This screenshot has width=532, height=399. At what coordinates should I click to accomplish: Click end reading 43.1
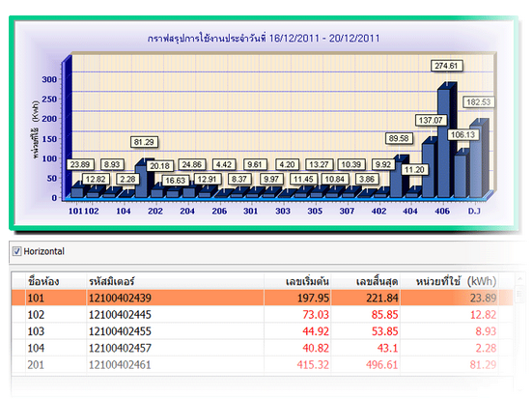click(387, 348)
